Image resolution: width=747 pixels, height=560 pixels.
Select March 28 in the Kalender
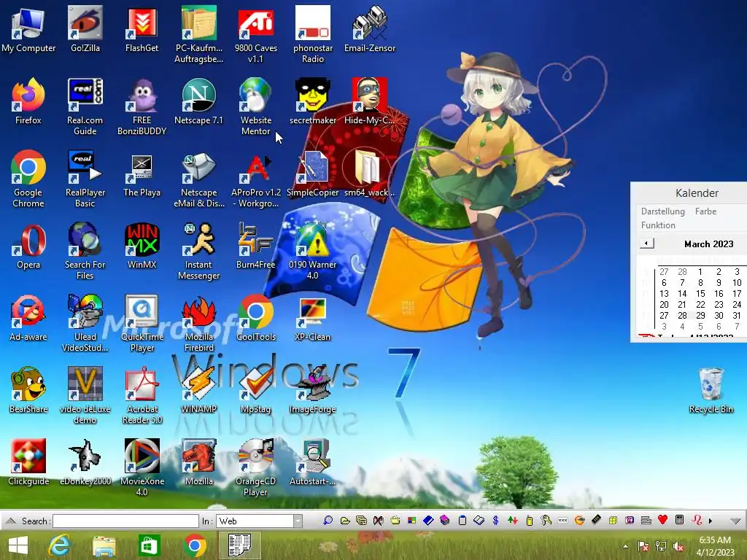682,315
